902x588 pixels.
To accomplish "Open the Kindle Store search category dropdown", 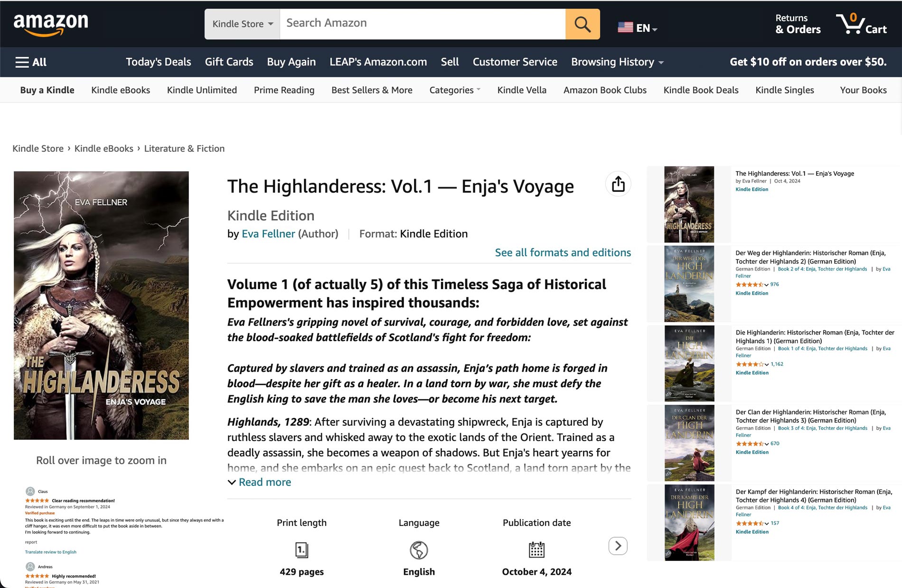I will (x=242, y=24).
